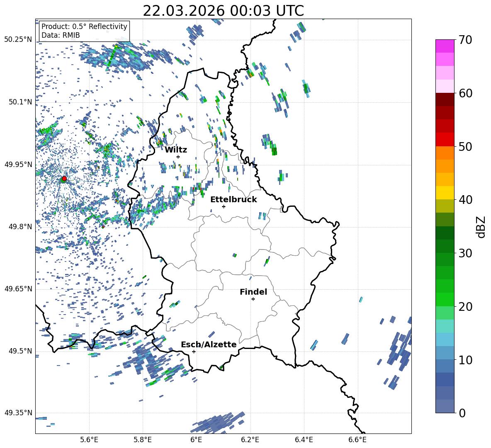The width and height of the screenshot is (491, 448).
Task: Click the 50.1°N latitude label
Action: pyautogui.click(x=20, y=102)
